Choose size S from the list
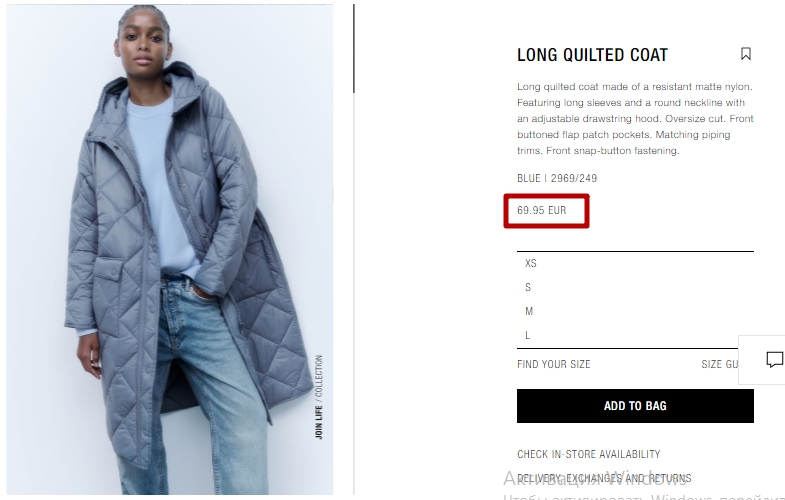This screenshot has width=785, height=500. coord(635,287)
